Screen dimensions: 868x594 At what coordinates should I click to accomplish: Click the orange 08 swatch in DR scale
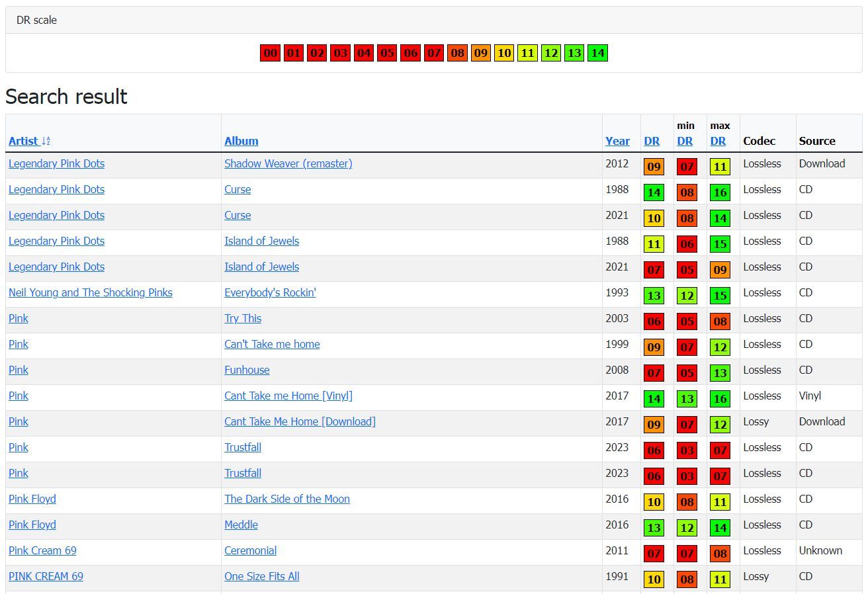457,53
